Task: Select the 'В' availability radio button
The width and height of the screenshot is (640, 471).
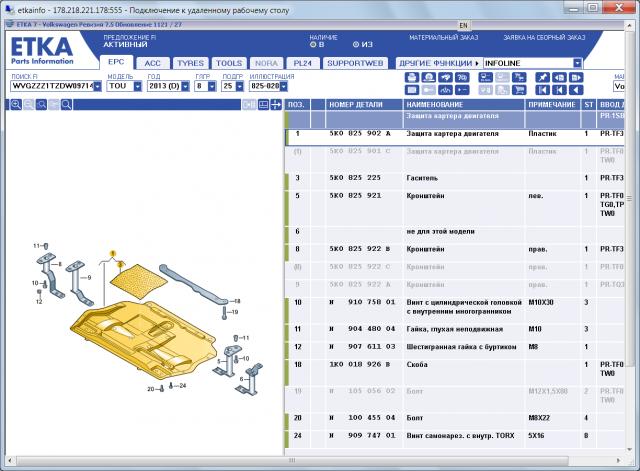Action: 313,44
